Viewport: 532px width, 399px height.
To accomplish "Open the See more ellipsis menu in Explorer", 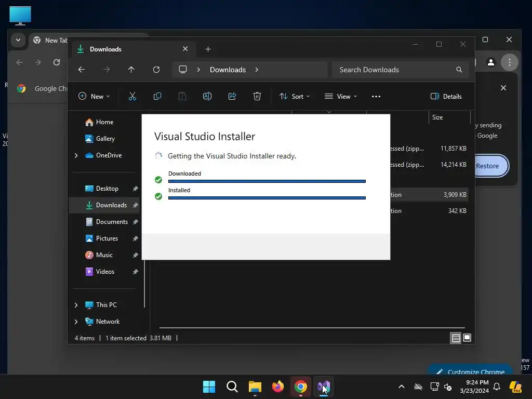I will coord(376,96).
